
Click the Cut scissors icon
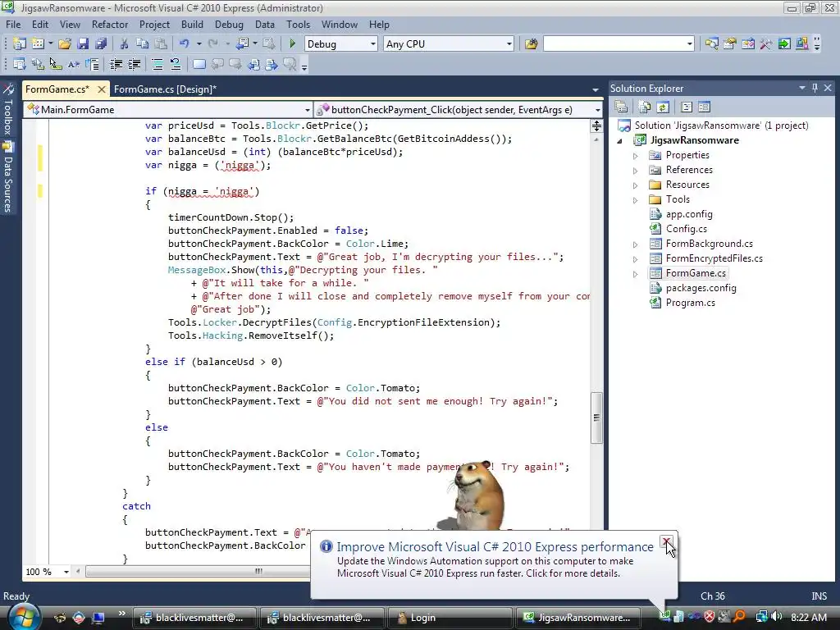click(125, 44)
